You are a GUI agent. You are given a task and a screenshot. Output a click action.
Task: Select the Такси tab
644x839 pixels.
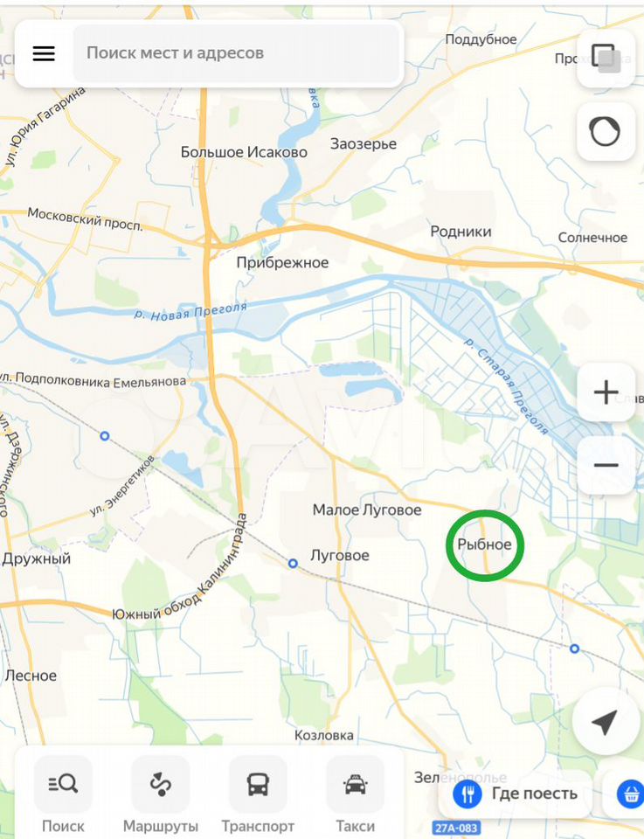(355, 795)
